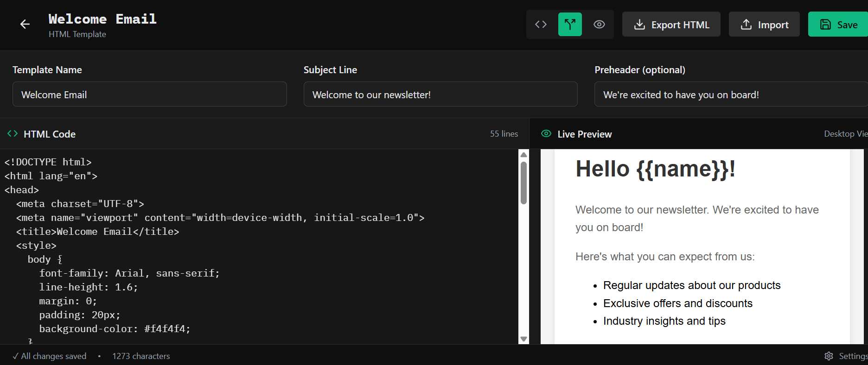Image resolution: width=868 pixels, height=365 pixels.
Task: Save the email template
Action: tap(838, 25)
